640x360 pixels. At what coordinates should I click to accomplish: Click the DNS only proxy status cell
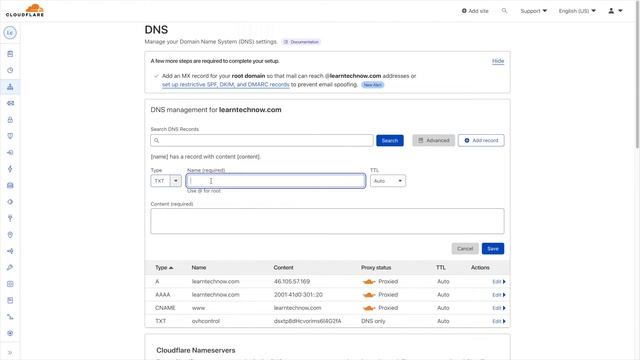click(x=373, y=321)
